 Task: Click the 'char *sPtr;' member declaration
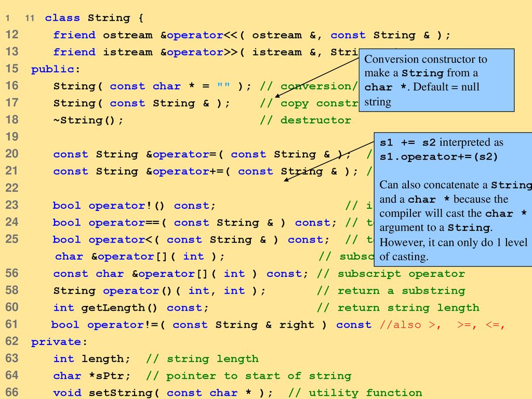coord(91,376)
